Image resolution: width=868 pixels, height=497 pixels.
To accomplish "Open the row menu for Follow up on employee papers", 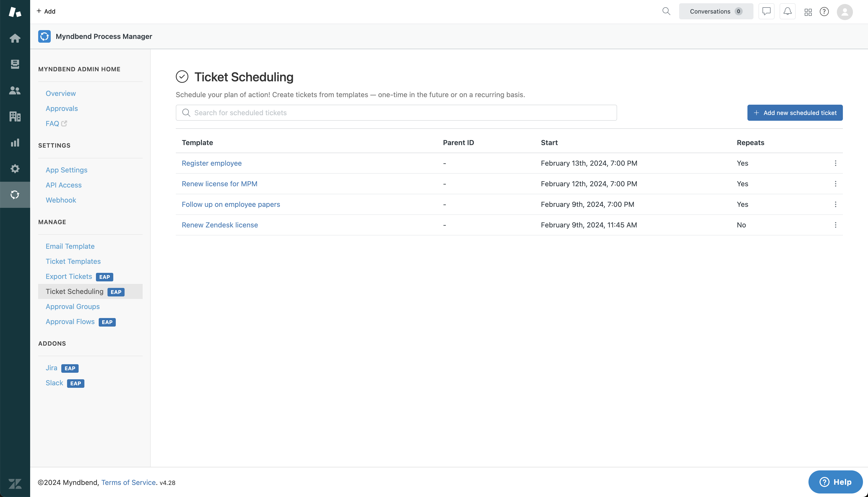I will pos(835,204).
